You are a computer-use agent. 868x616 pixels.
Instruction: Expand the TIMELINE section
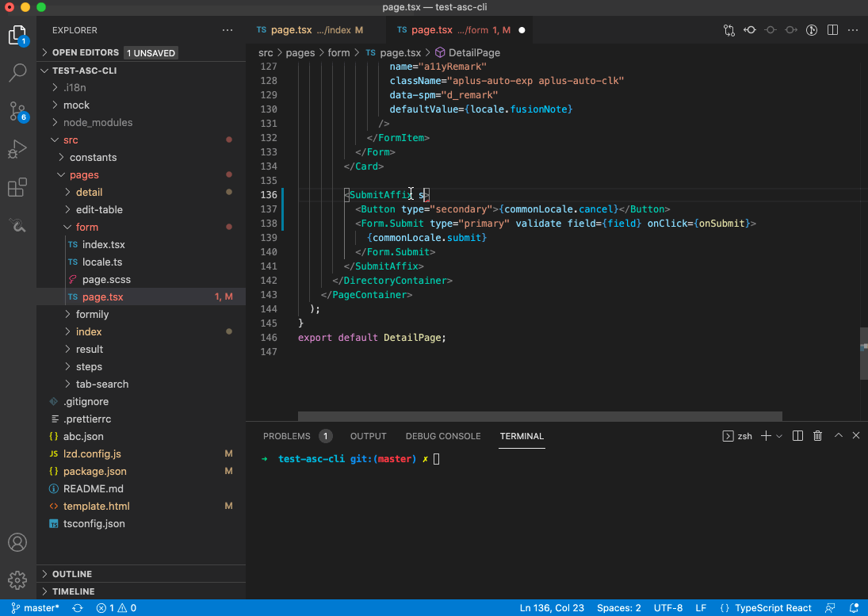(73, 591)
